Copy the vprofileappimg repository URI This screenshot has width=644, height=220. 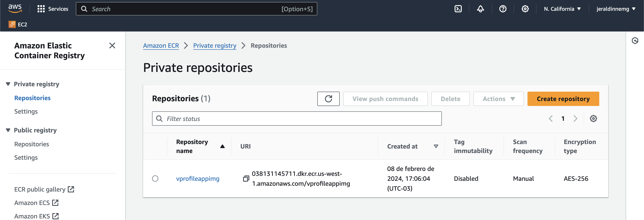(x=246, y=179)
